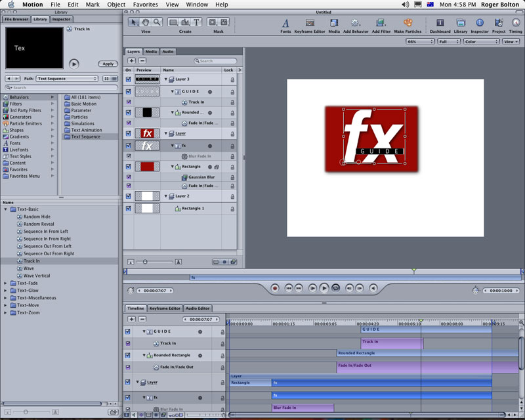Click the Record button in transport
The height and width of the screenshot is (420, 525).
[275, 288]
